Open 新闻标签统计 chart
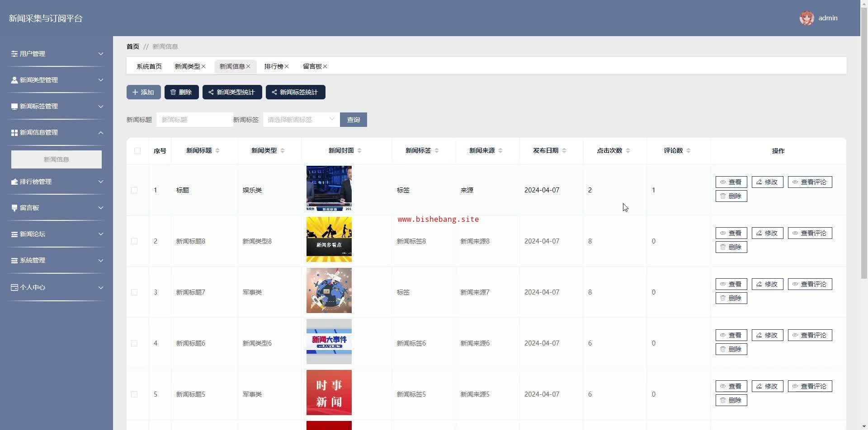The width and height of the screenshot is (868, 430). (296, 92)
